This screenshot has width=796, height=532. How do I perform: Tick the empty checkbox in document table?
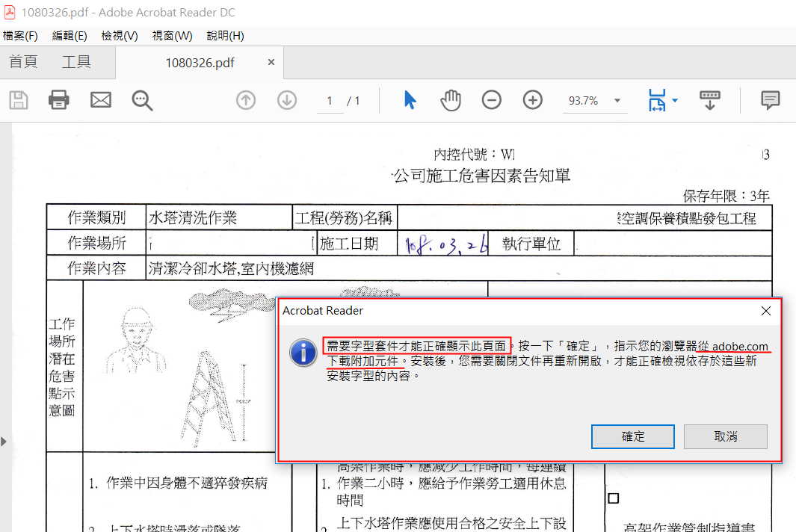(x=613, y=498)
